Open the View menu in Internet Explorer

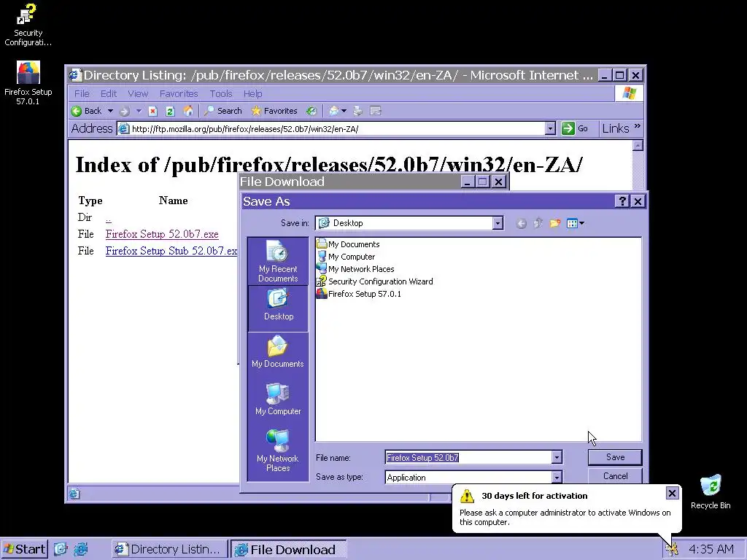tap(138, 94)
